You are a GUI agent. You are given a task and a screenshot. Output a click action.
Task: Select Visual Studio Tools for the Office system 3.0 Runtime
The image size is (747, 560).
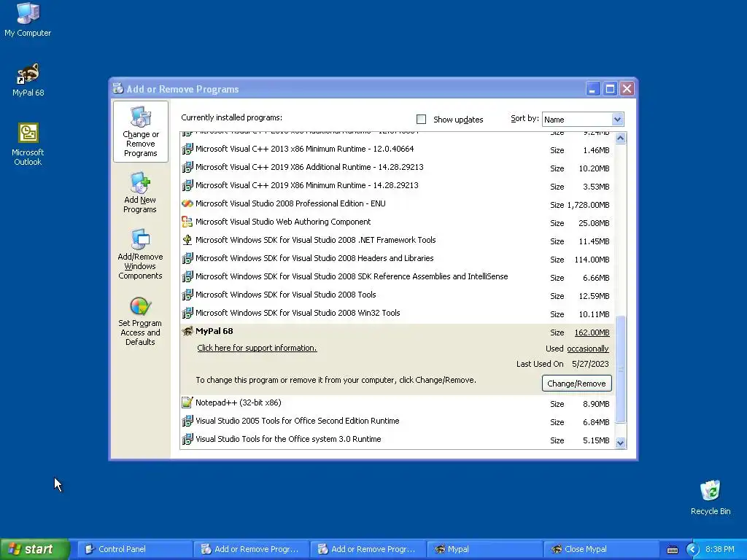click(x=398, y=440)
